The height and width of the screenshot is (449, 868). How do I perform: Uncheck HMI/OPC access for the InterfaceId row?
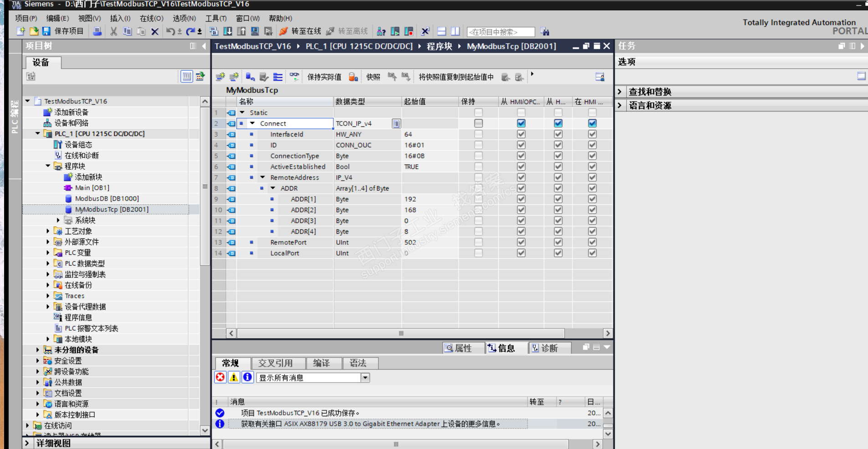[521, 134]
